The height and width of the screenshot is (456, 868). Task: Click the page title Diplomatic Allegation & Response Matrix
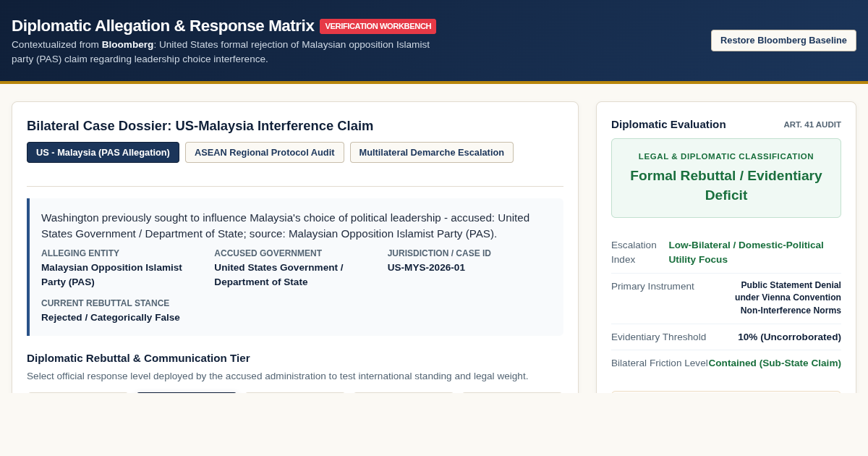pos(163,26)
